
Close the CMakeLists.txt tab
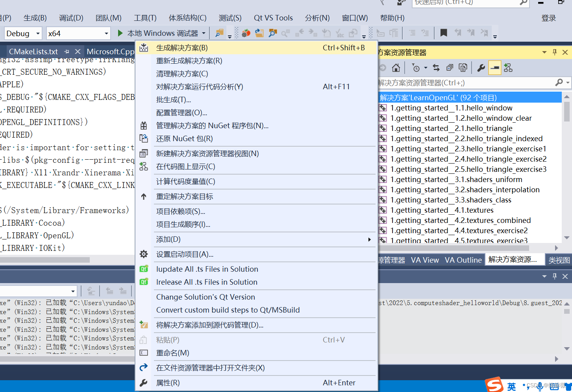coord(78,52)
